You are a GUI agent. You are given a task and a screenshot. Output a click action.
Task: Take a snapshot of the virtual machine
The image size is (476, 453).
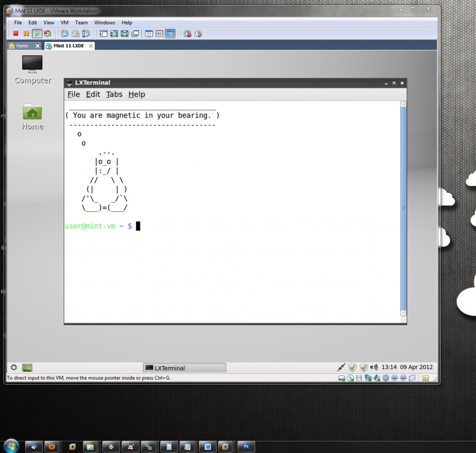coord(65,33)
